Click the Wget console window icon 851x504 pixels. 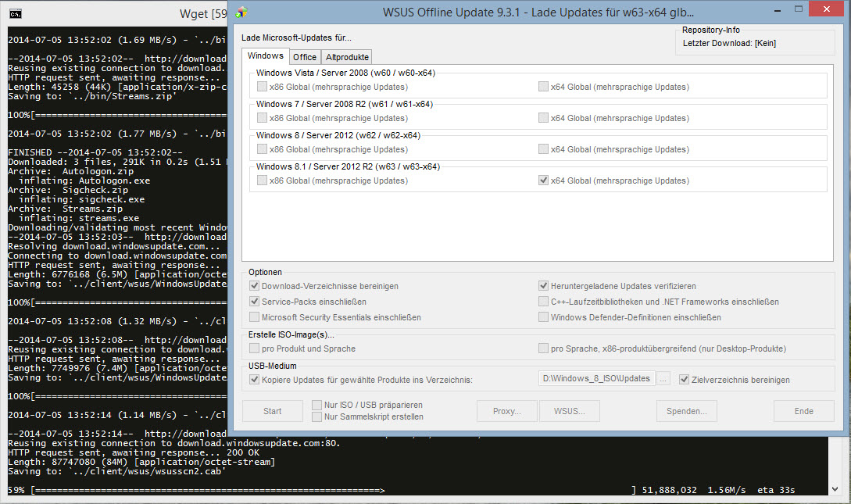[15, 13]
